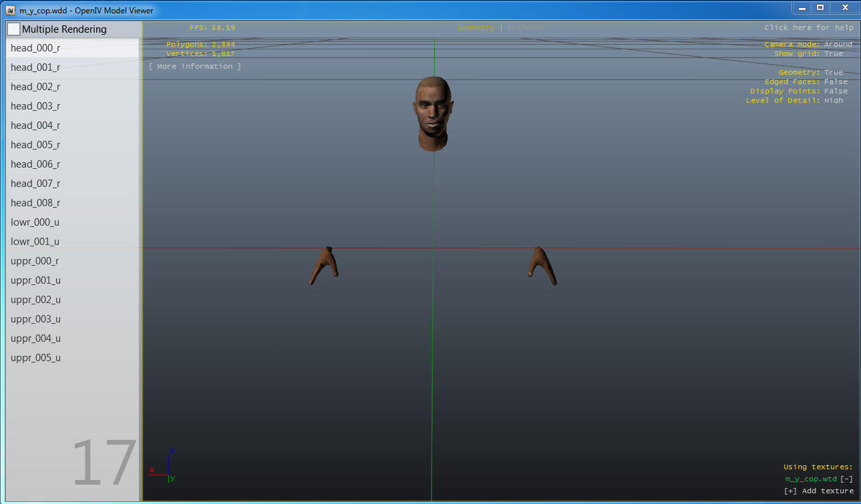Click the Vertices: 1,817 statistic
This screenshot has height=504, width=861.
pyautogui.click(x=200, y=53)
